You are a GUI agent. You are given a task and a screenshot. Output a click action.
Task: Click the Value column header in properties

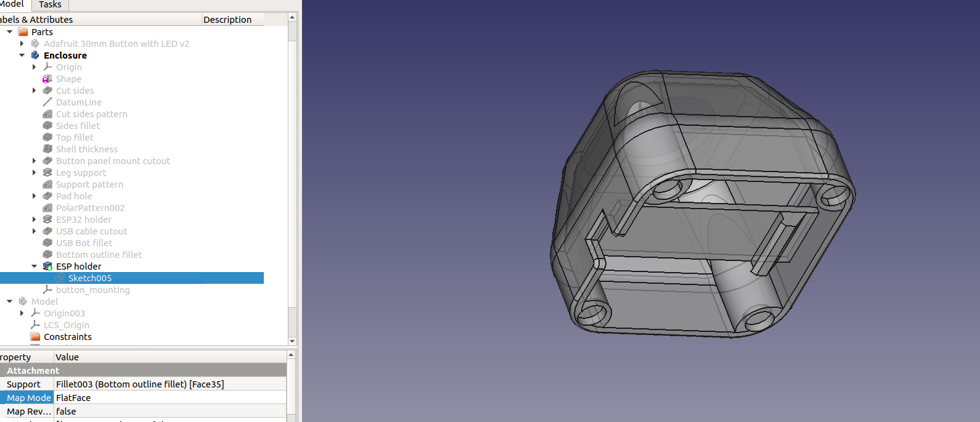[x=169, y=357]
